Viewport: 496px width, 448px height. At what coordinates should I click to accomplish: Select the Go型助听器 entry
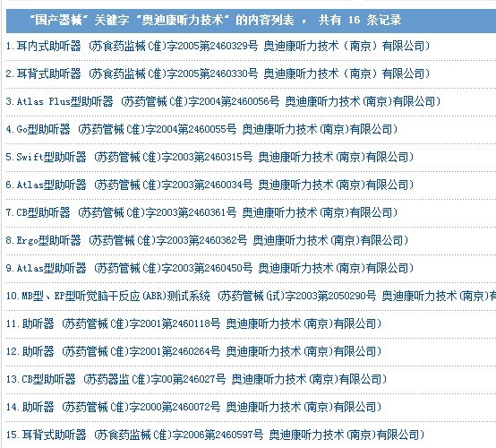click(x=201, y=130)
